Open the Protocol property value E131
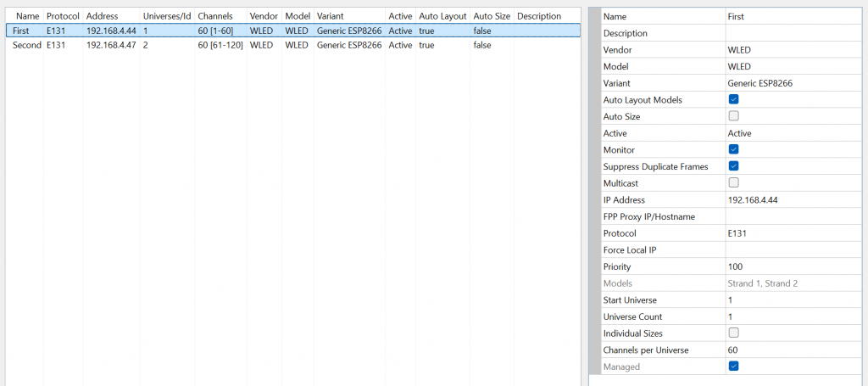 (793, 233)
